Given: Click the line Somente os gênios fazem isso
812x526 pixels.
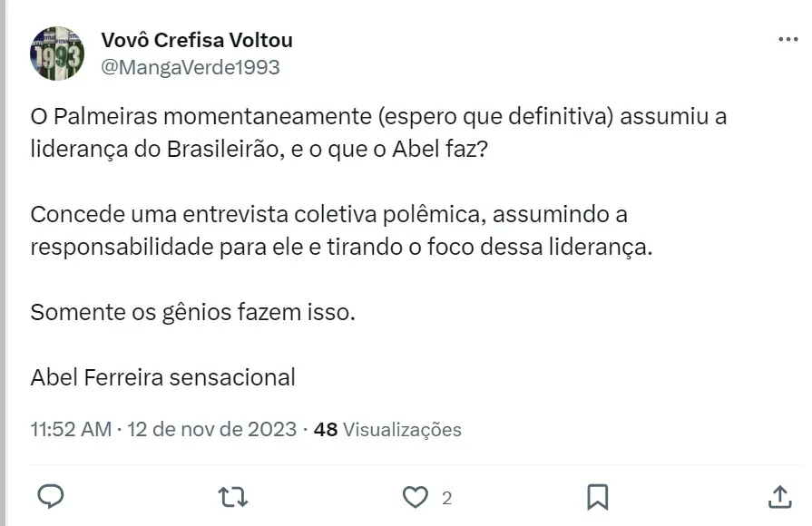Looking at the screenshot, I should pyautogui.click(x=192, y=313).
